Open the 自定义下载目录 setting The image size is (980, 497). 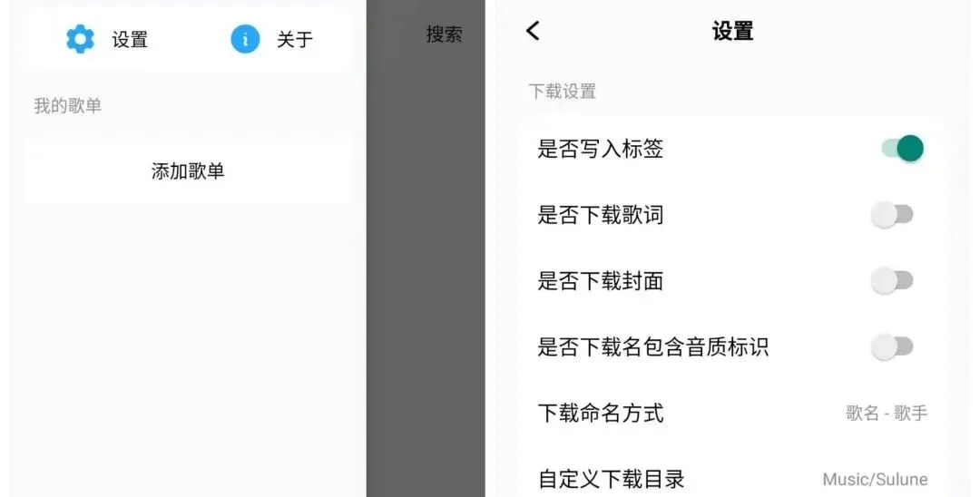pyautogui.click(x=731, y=479)
